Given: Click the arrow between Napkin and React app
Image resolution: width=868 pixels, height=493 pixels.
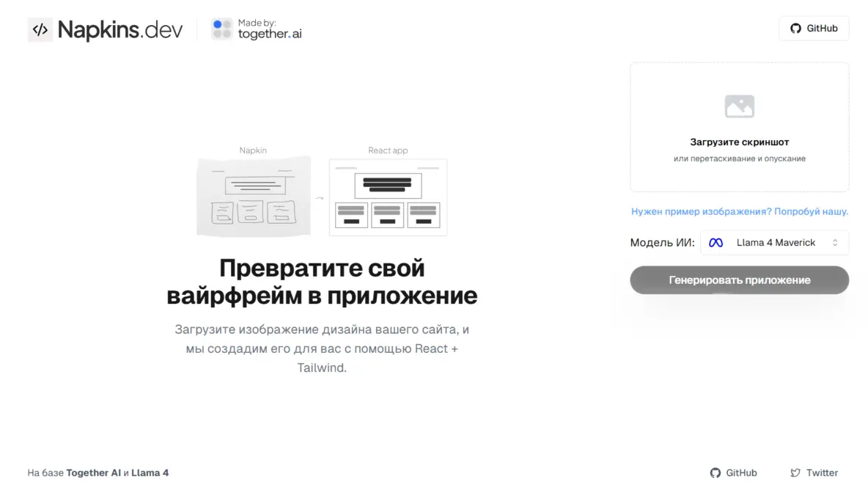Looking at the screenshot, I should pyautogui.click(x=320, y=198).
